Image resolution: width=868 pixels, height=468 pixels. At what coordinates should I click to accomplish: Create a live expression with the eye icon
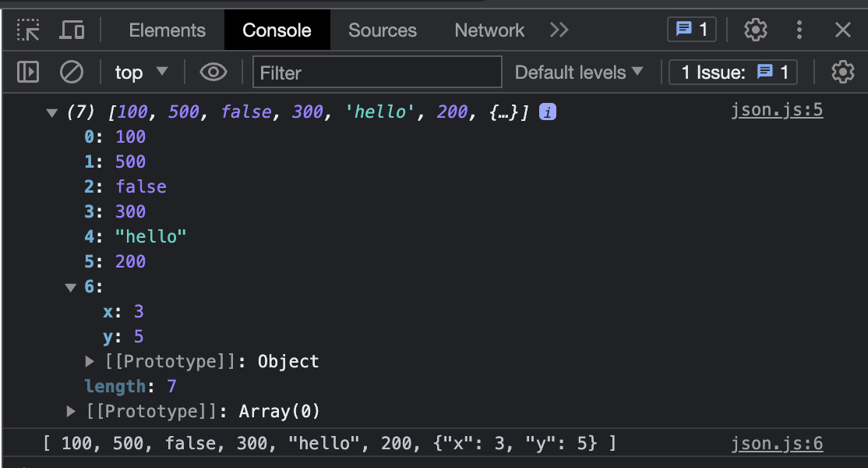pyautogui.click(x=213, y=72)
